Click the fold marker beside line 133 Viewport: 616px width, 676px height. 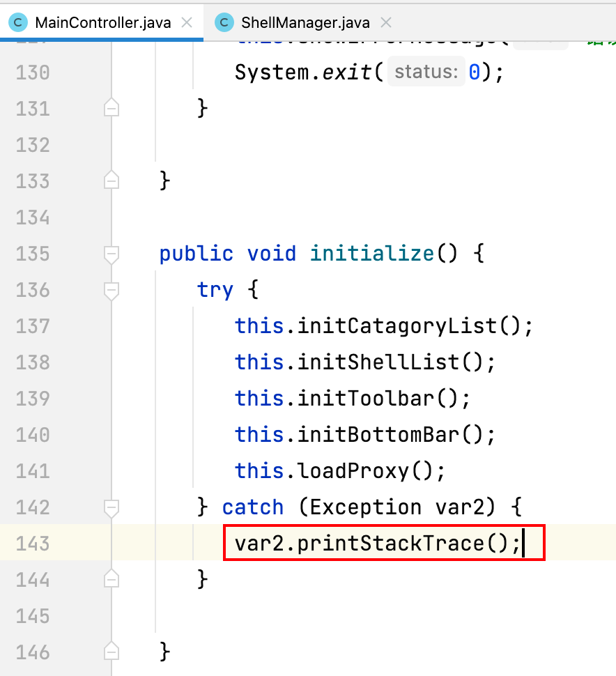111,181
